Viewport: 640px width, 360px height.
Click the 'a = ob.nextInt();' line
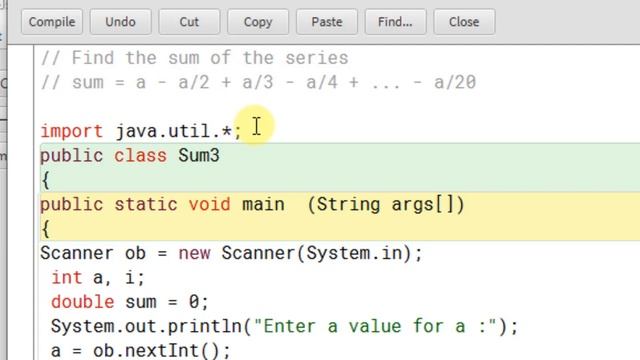tap(141, 351)
